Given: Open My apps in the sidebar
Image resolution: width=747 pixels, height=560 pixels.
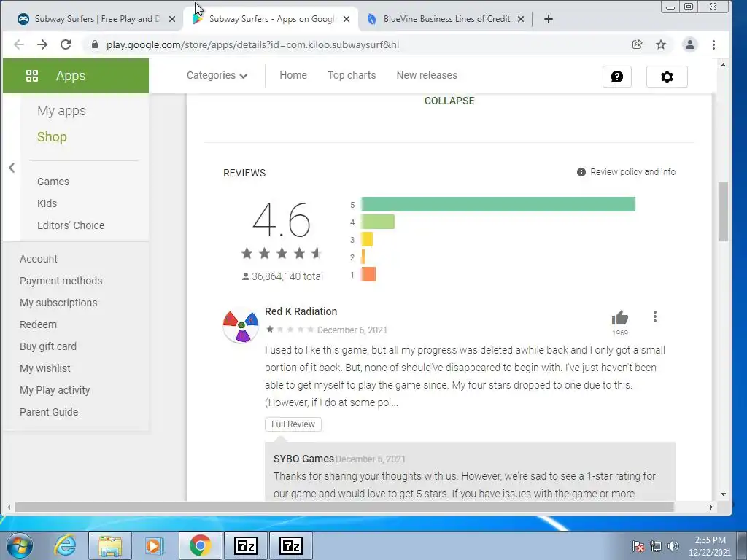Looking at the screenshot, I should coord(61,111).
